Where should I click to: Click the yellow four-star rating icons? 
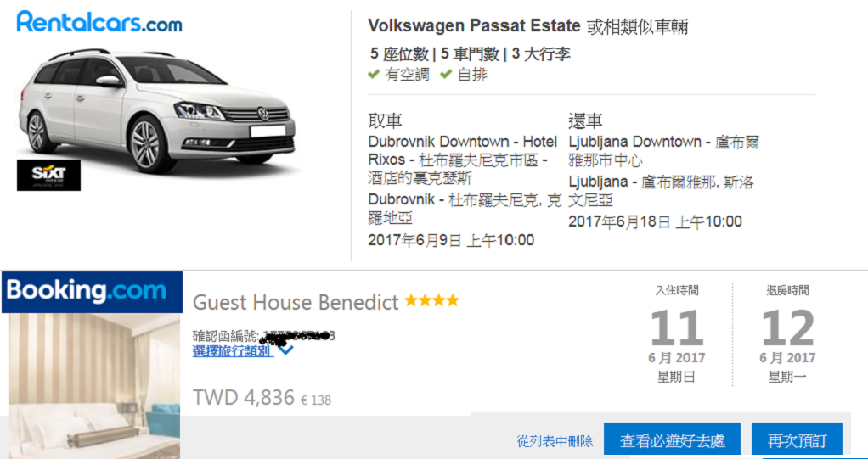[x=431, y=301]
